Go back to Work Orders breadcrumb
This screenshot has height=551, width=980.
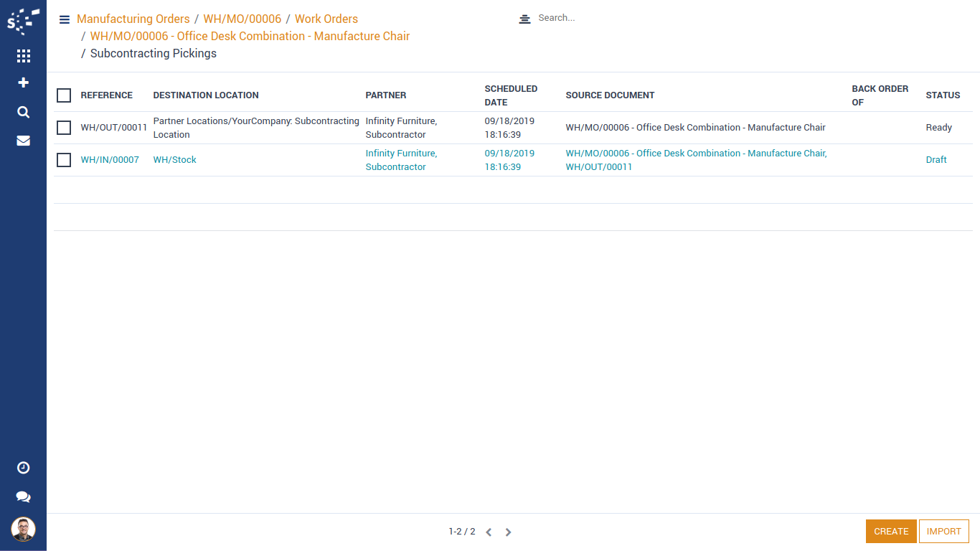326,19
